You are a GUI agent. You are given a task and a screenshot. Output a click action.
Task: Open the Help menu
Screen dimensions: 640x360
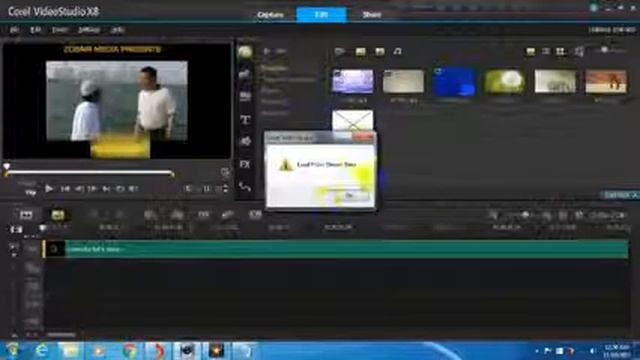click(x=117, y=30)
